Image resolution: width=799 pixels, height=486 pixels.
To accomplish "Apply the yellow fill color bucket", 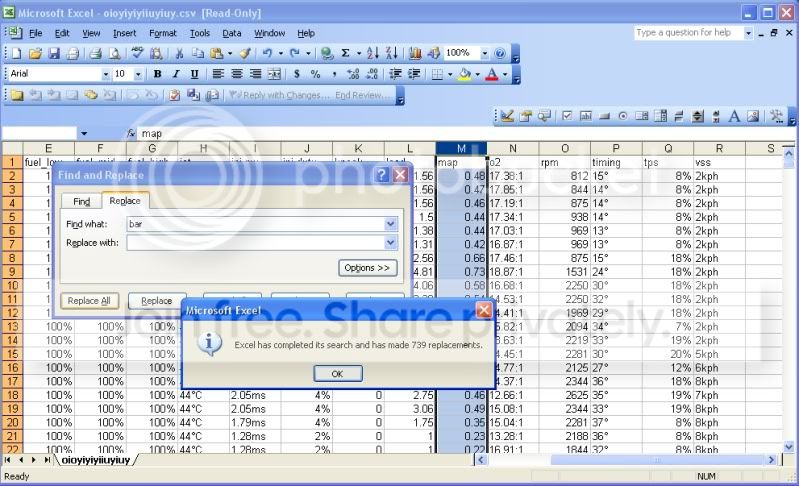I will pyautogui.click(x=465, y=74).
